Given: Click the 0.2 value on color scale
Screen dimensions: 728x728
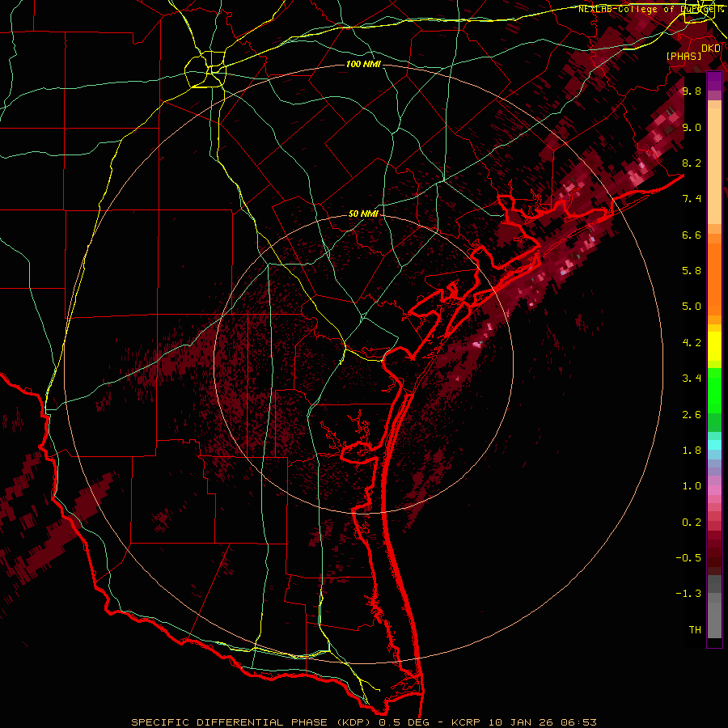Looking at the screenshot, I should coord(692,523).
